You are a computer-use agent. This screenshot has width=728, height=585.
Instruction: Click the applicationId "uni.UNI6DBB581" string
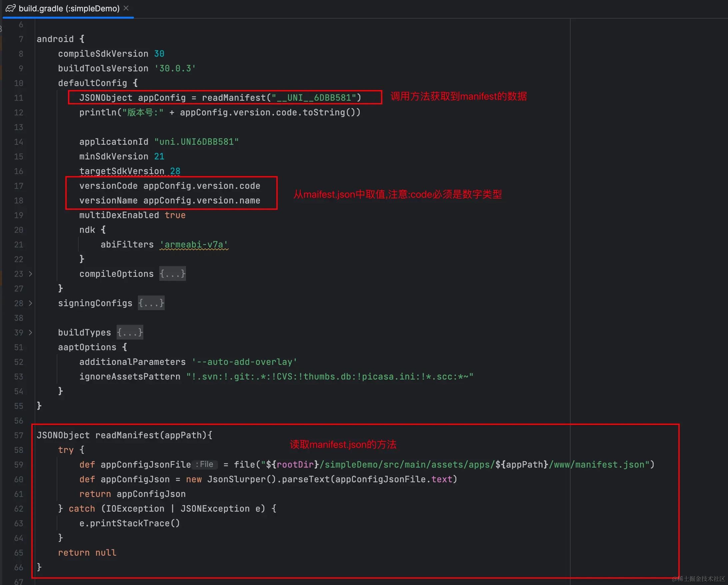click(x=197, y=142)
